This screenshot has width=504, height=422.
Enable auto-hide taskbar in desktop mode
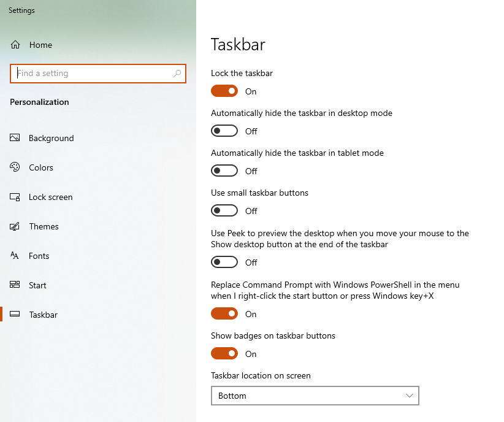[x=224, y=131]
